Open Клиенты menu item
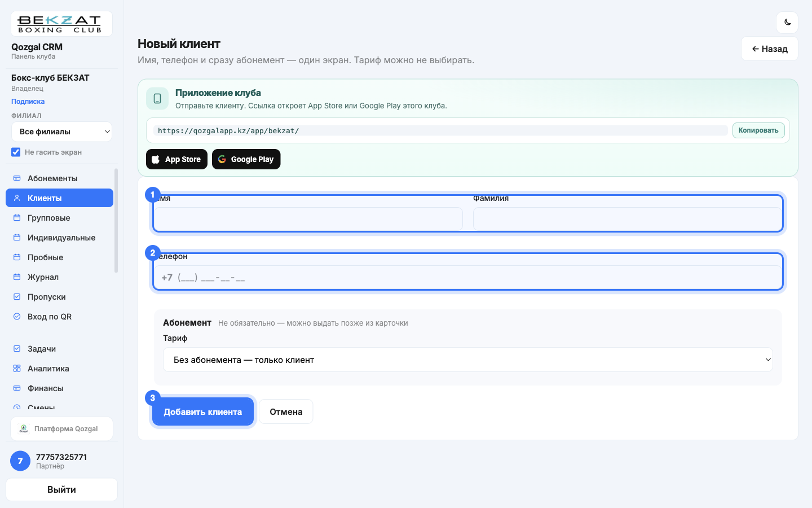The image size is (812, 508). 59,198
